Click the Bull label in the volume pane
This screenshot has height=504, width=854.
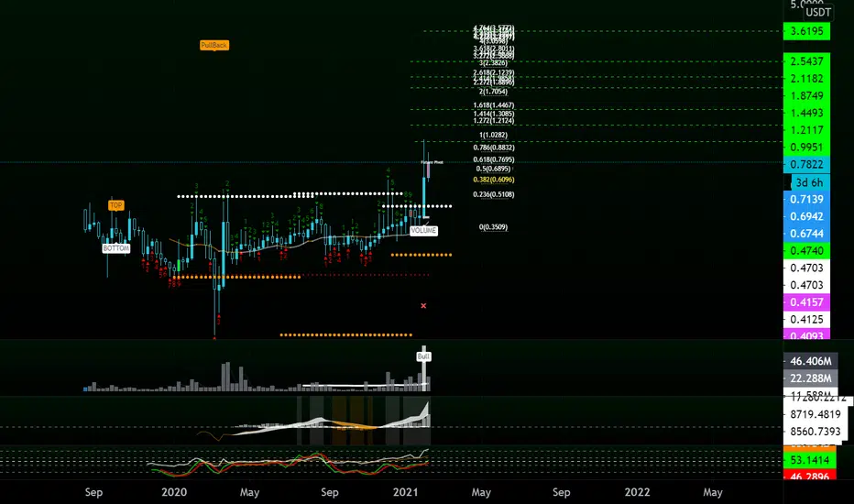point(423,356)
